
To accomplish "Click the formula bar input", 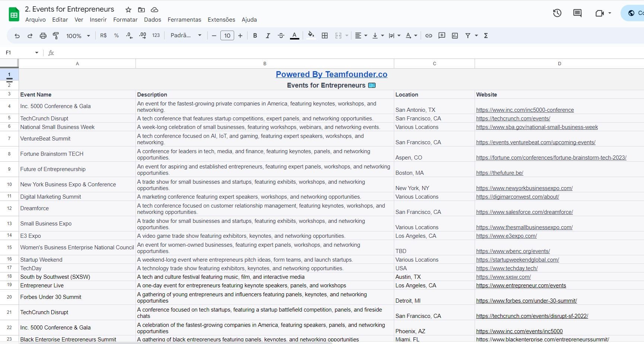I will point(350,53).
